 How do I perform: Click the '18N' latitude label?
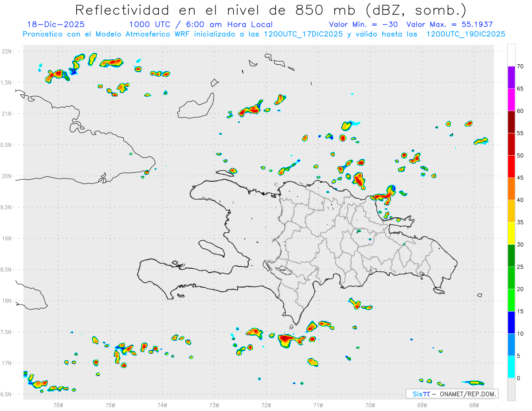[8, 301]
